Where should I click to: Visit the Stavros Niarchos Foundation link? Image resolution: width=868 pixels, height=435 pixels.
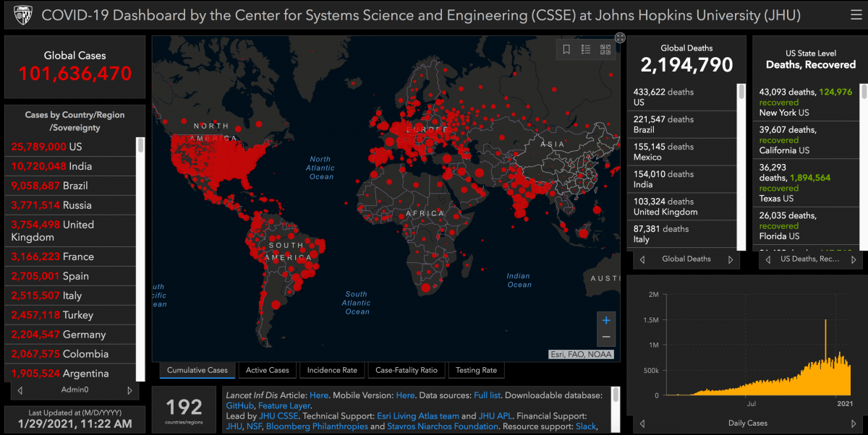click(443, 426)
